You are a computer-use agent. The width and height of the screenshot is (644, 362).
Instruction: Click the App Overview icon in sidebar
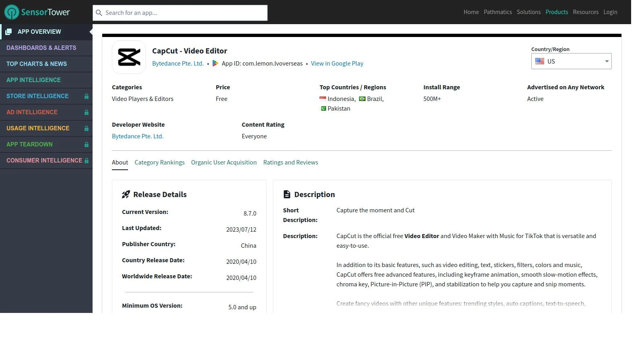click(8, 32)
